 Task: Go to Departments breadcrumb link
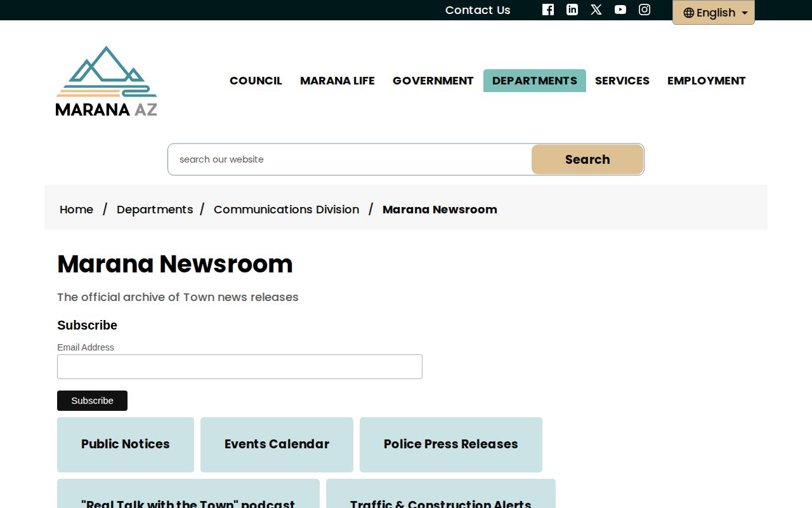click(155, 210)
